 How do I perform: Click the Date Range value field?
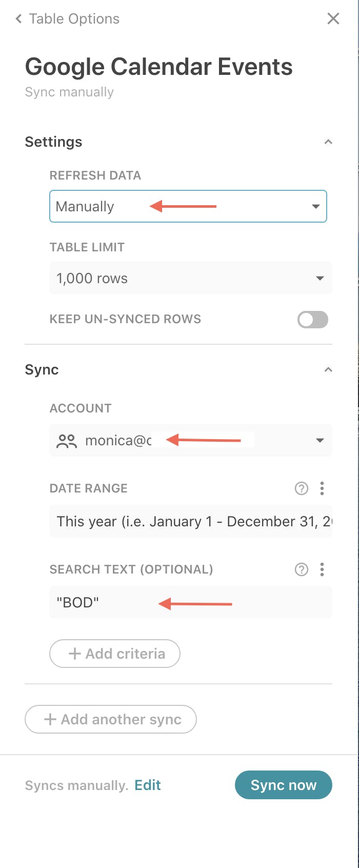coord(191,521)
